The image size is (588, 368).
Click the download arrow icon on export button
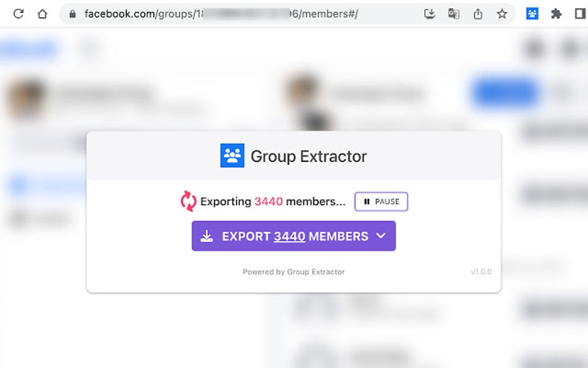click(x=206, y=236)
